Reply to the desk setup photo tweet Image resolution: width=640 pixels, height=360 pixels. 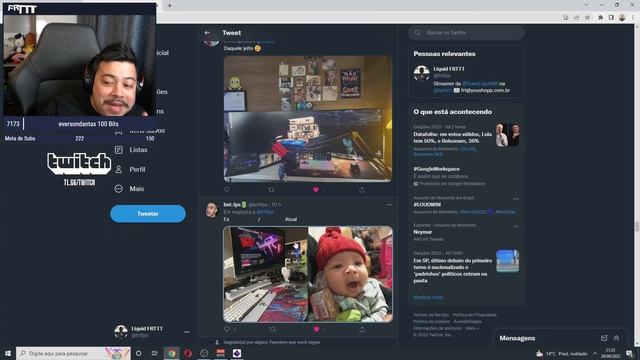(x=227, y=189)
